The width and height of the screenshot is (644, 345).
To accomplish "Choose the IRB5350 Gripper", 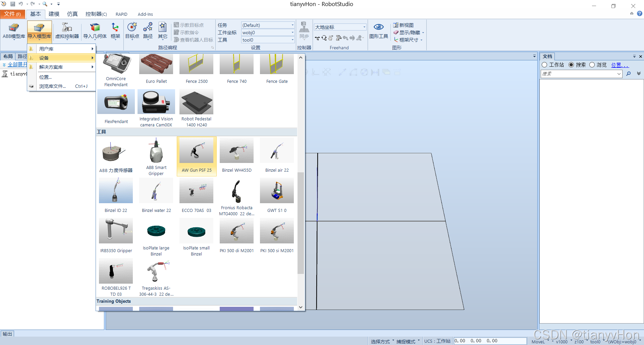I will click(x=116, y=236).
